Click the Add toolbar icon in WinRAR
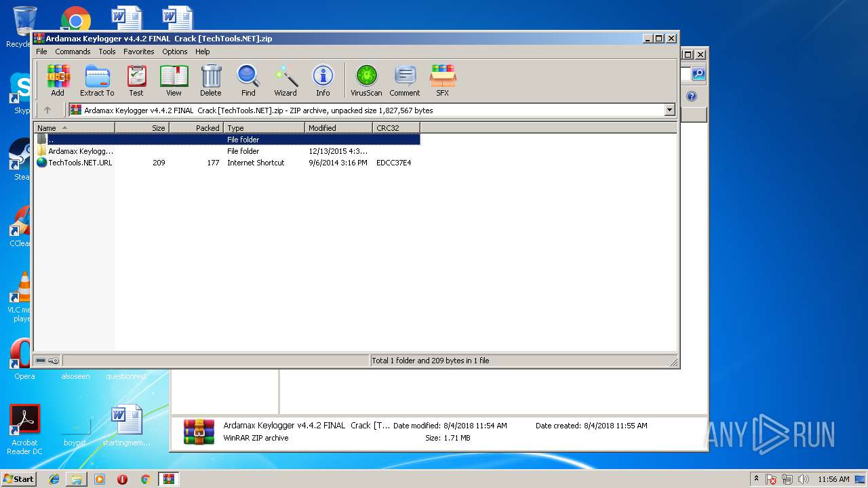868x488 pixels. (58, 81)
